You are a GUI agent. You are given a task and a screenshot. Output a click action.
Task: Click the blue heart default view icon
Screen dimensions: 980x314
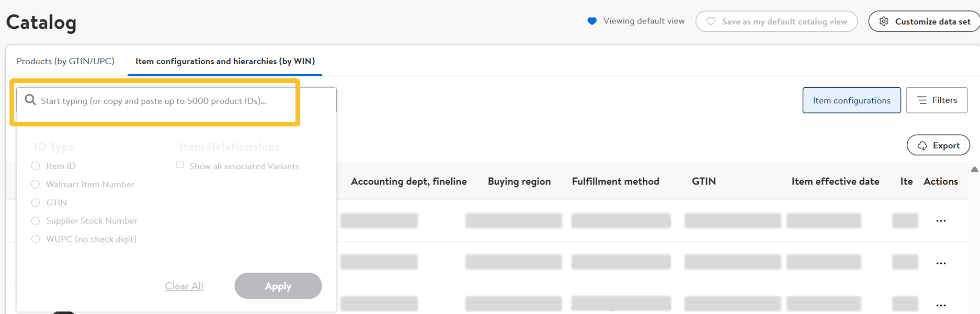(592, 21)
